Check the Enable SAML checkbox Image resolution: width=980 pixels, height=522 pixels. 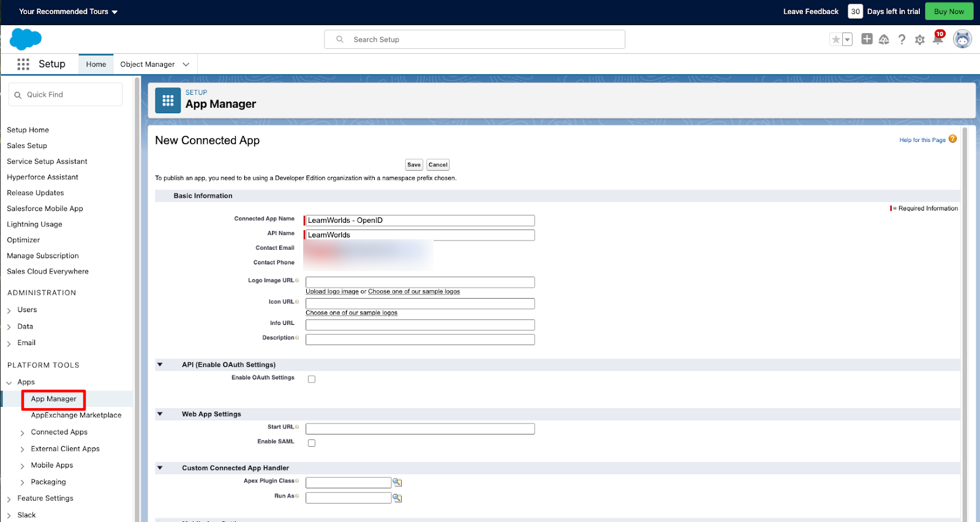311,442
